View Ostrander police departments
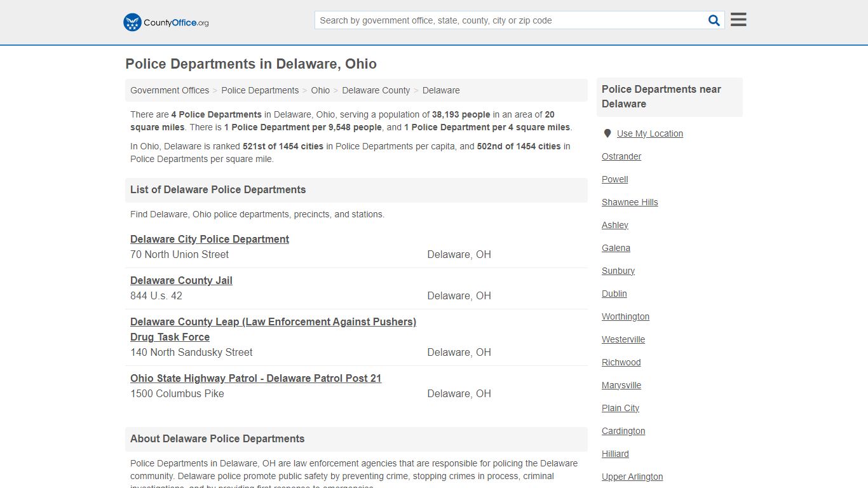Screen dimensions: 868x488 pyautogui.click(x=621, y=156)
